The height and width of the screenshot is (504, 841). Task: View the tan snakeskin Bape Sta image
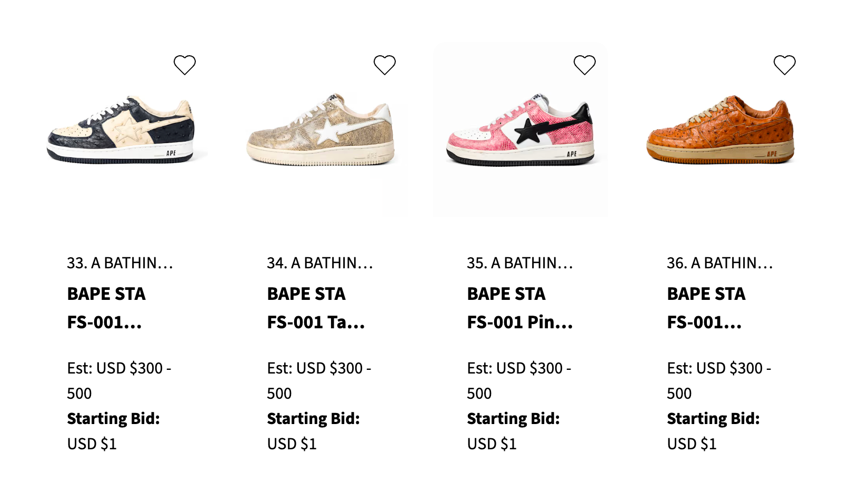(x=321, y=130)
